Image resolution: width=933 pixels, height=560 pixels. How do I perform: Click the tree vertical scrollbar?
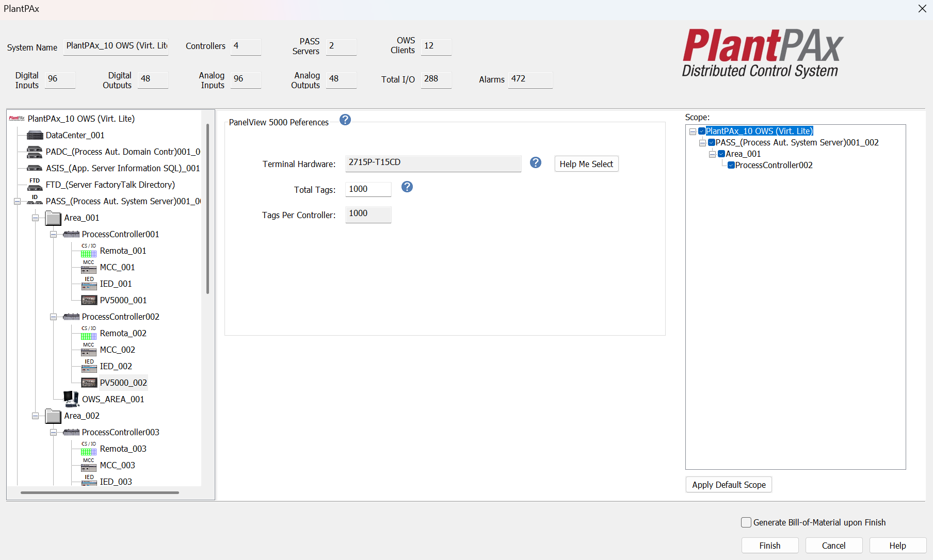coord(207,209)
